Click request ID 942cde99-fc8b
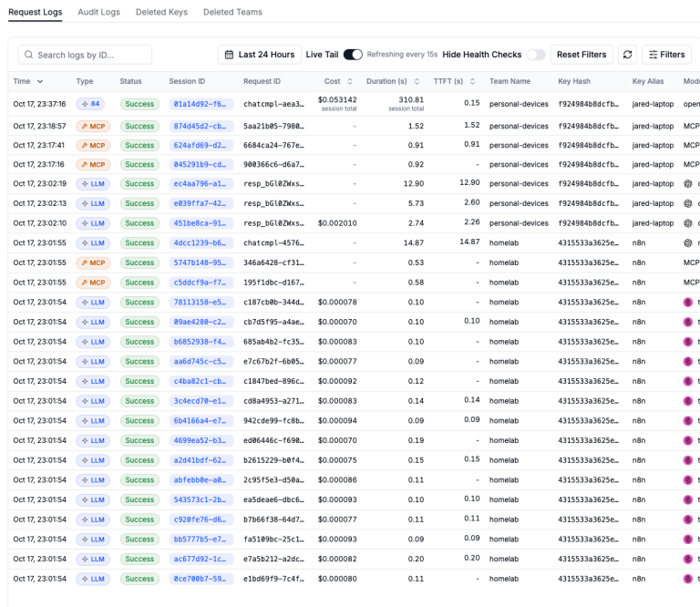This screenshot has height=607, width=700. click(273, 421)
